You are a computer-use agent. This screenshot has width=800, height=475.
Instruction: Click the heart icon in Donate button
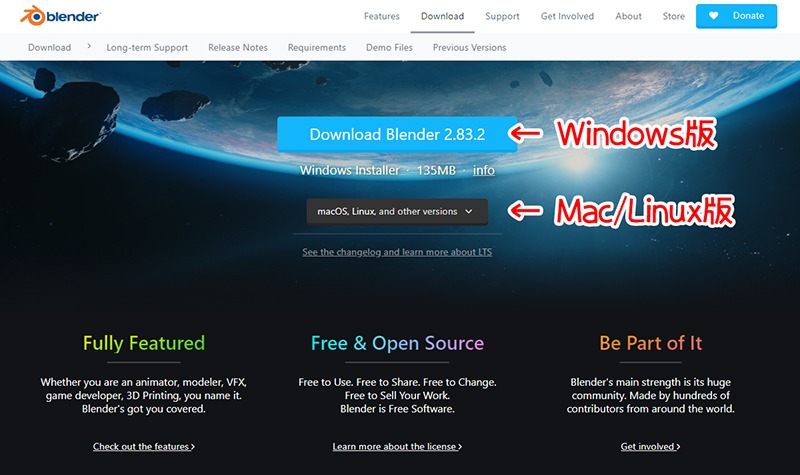714,16
